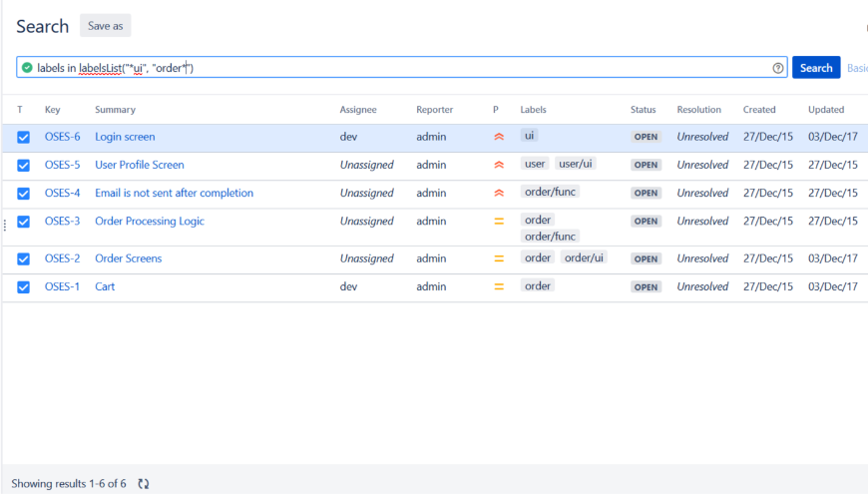Viewport: 868px width, 494px height.
Task: Open the OSES-4 issue key link
Action: tap(62, 193)
